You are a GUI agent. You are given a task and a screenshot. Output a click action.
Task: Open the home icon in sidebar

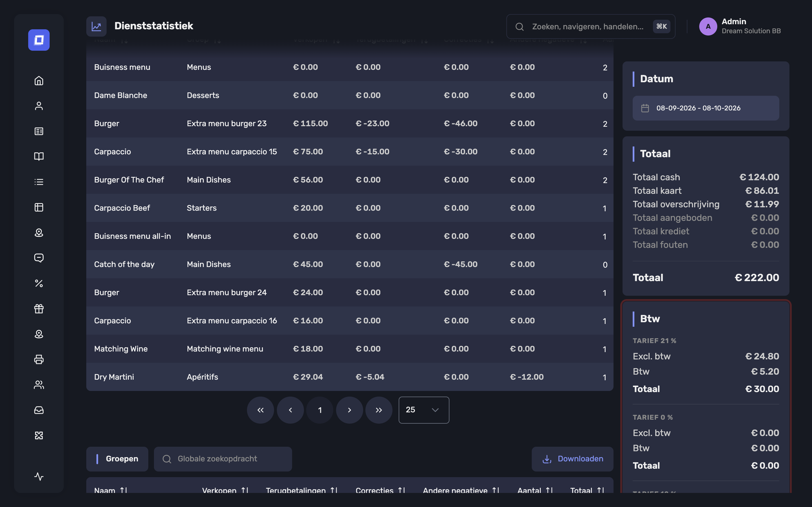pyautogui.click(x=39, y=81)
